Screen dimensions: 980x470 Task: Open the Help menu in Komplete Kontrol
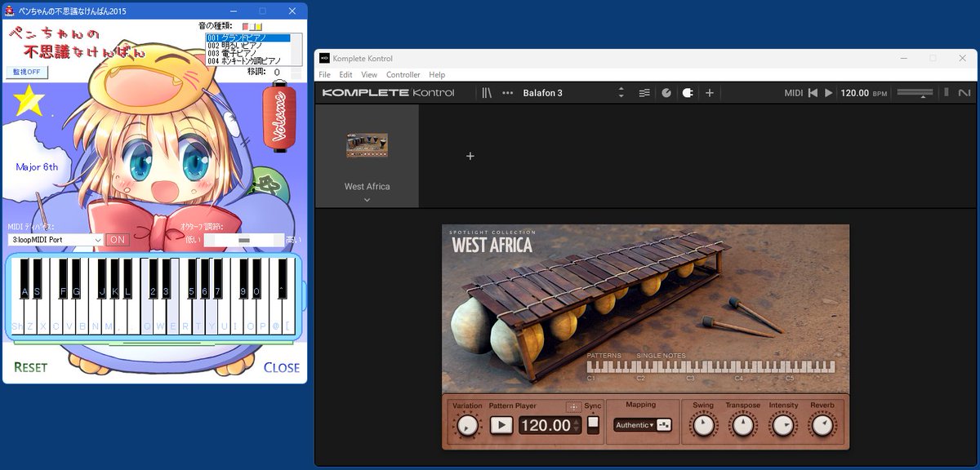pos(438,75)
